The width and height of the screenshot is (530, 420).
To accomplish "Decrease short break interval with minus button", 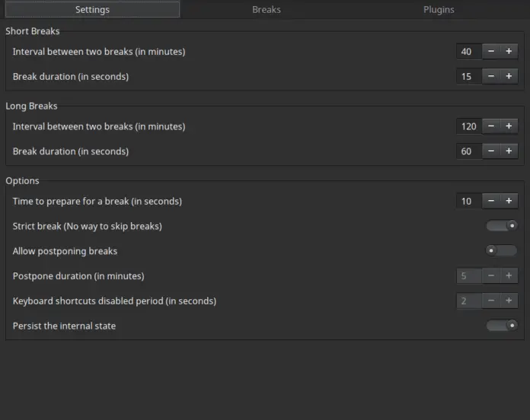I will [491, 51].
